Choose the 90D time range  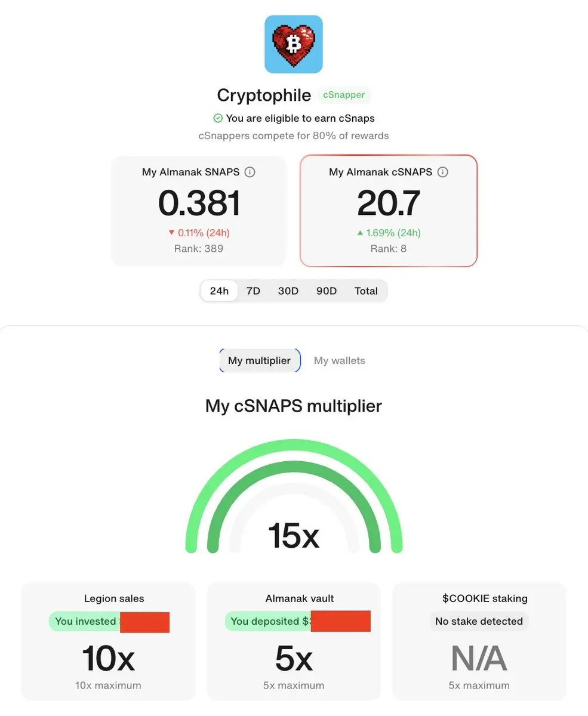pyautogui.click(x=327, y=291)
